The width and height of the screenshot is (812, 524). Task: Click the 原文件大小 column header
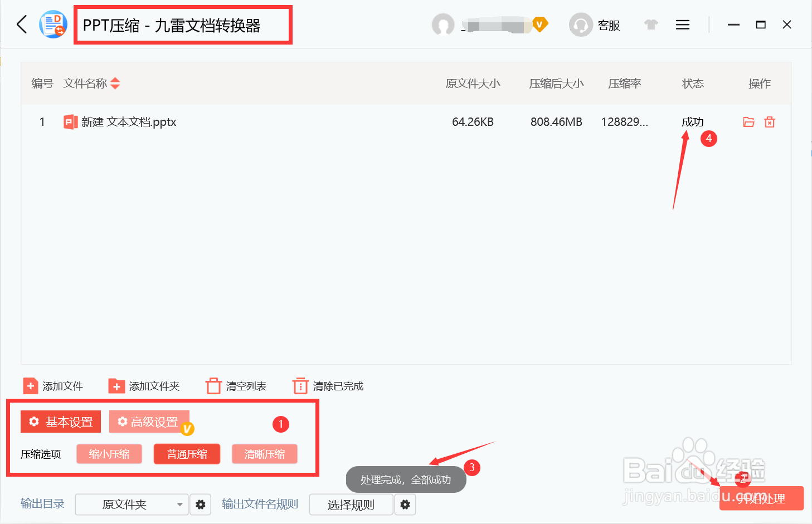[x=473, y=84]
